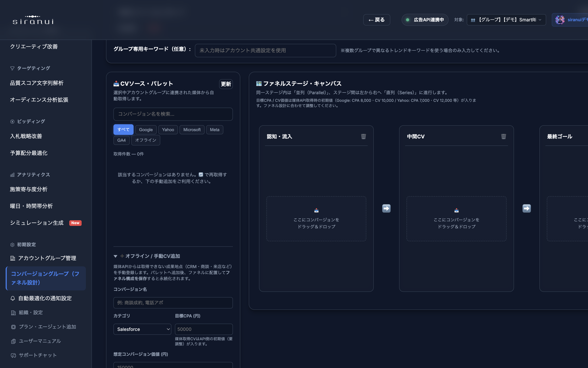
Task: Select the すべて source filter
Action: point(123,130)
